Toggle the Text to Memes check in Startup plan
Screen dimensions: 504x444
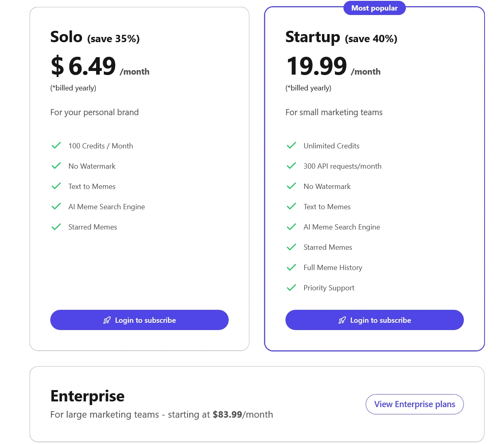(x=291, y=206)
